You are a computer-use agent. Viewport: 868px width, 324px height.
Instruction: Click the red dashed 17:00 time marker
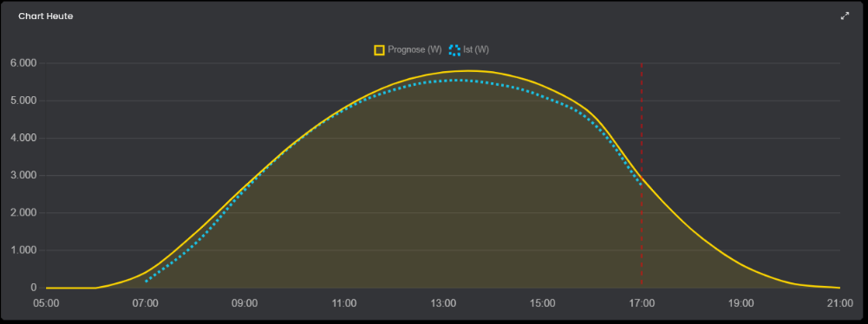[642, 175]
